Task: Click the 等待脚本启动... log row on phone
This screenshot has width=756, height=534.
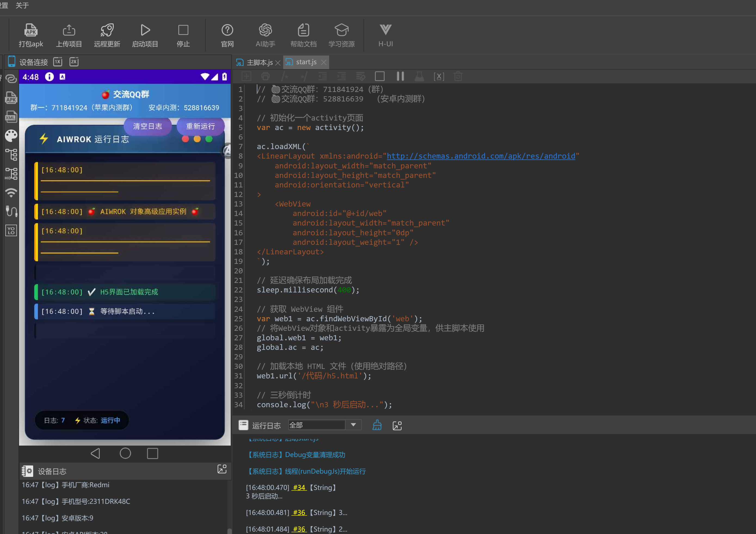Action: pos(125,311)
